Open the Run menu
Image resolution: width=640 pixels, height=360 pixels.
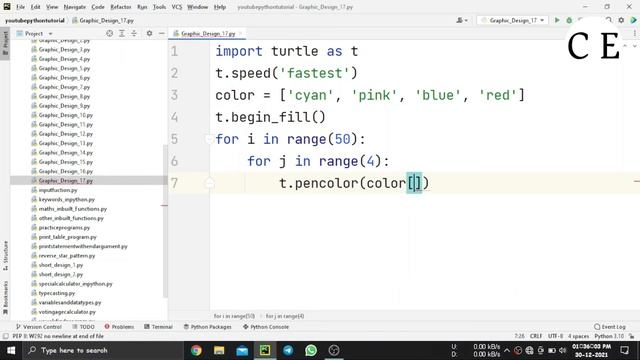(x=142, y=7)
